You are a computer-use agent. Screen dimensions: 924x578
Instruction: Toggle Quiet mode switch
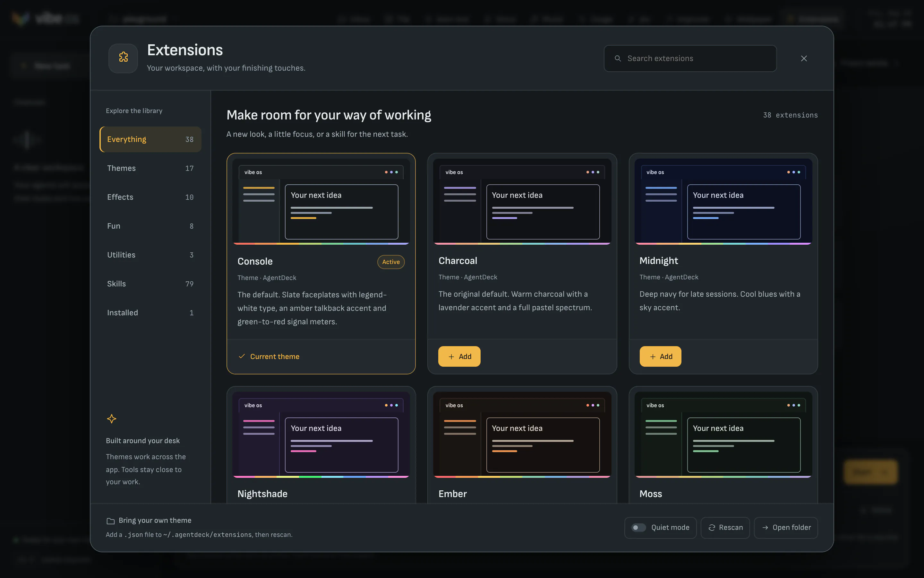[x=638, y=528]
